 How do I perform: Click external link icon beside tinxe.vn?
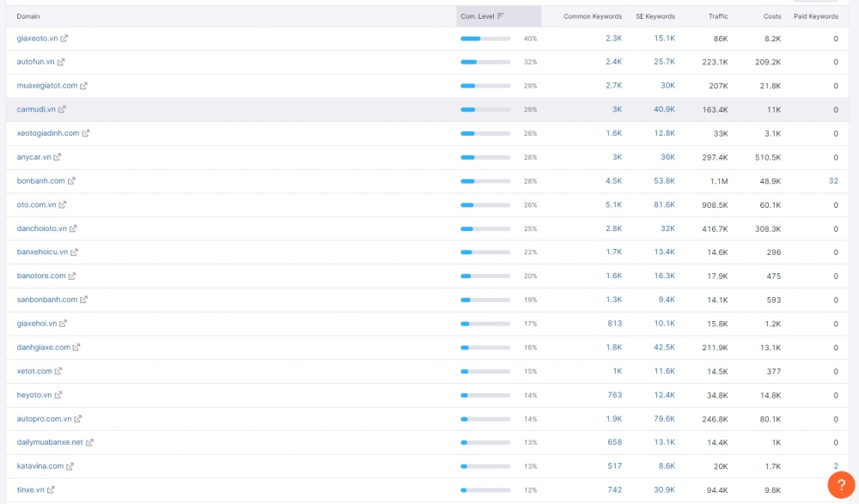pyautogui.click(x=51, y=490)
